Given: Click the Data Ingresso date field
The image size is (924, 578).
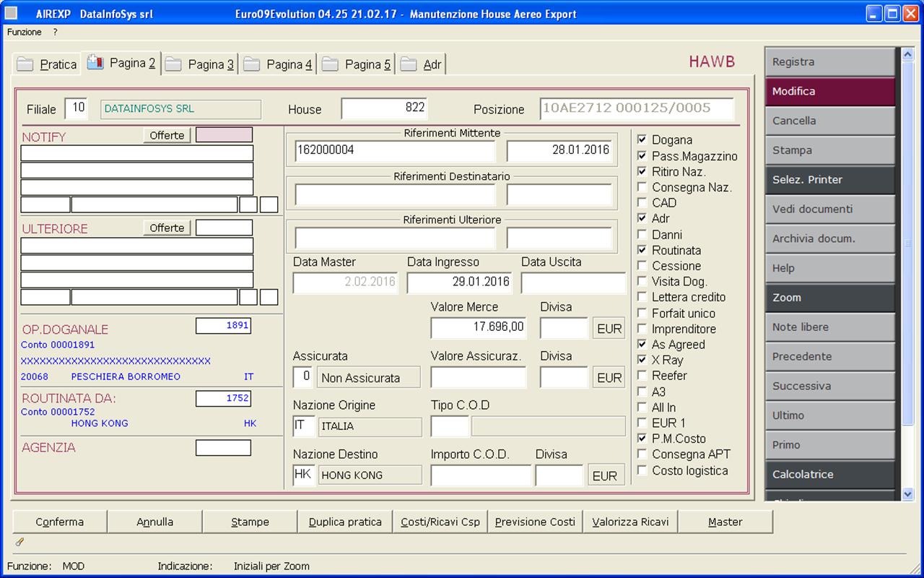Looking at the screenshot, I should [460, 282].
